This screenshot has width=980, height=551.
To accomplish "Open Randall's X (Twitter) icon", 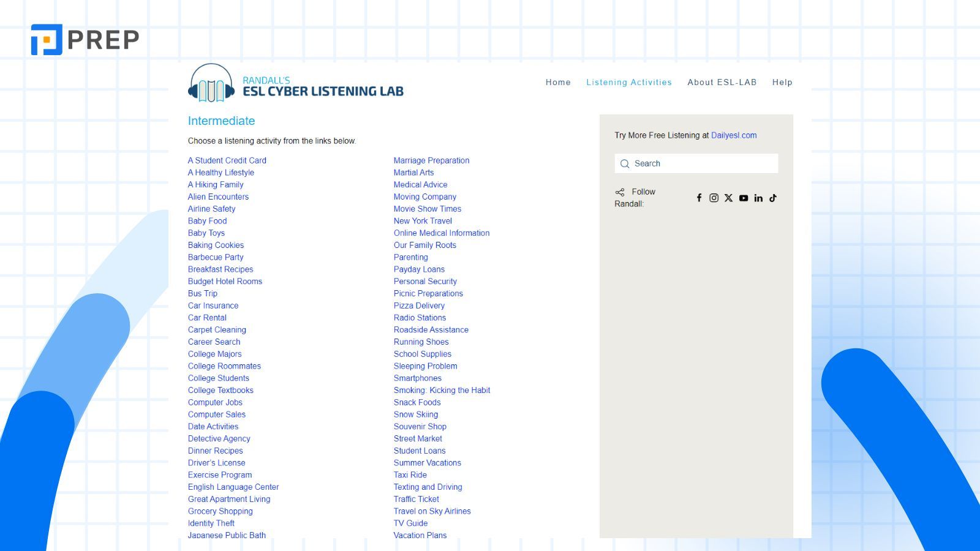I will tap(728, 198).
